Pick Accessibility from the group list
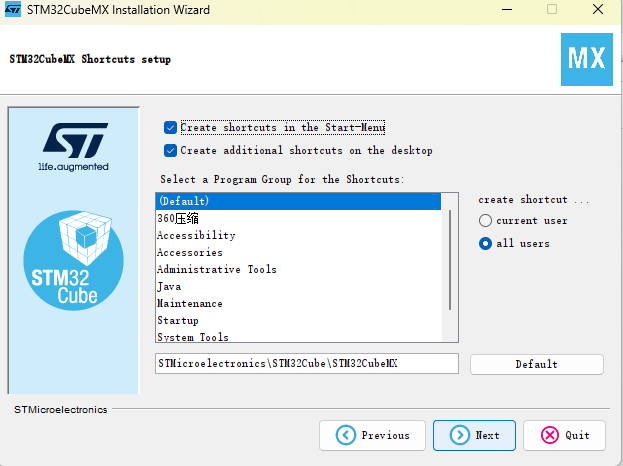This screenshot has height=466, width=623. [x=298, y=235]
